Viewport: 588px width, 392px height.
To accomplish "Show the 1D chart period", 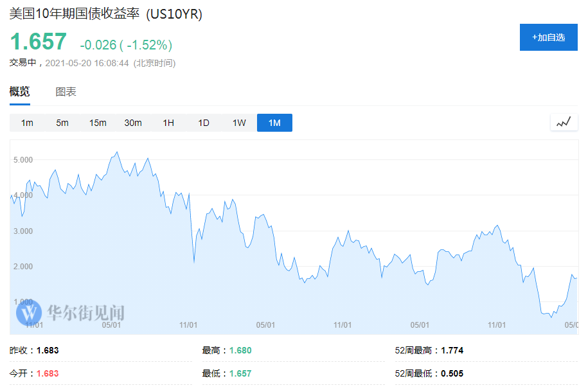I will 204,123.
